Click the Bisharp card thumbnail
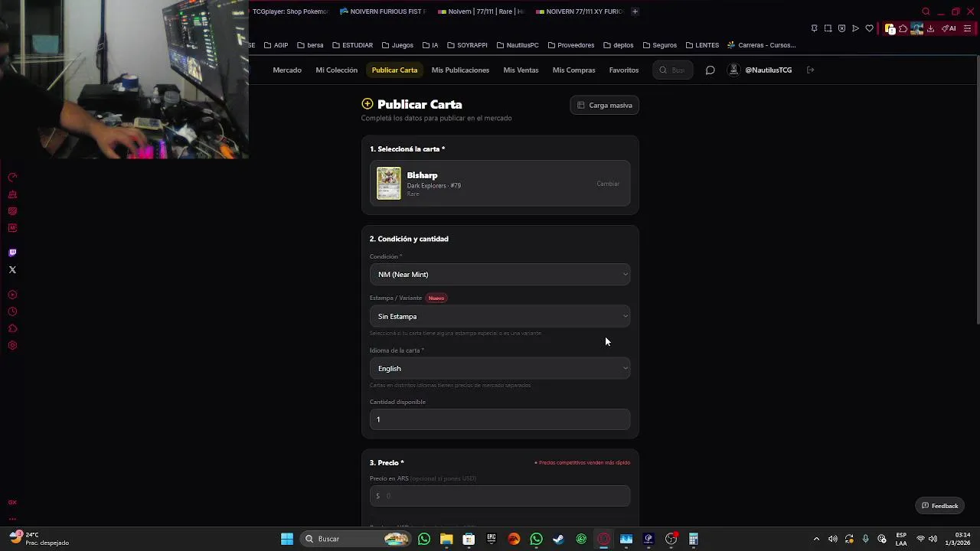 pos(388,184)
